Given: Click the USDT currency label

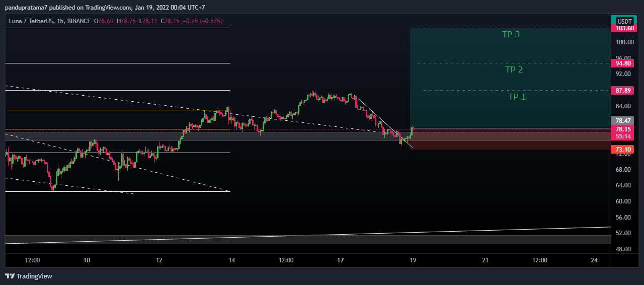Looking at the screenshot, I should [x=625, y=21].
